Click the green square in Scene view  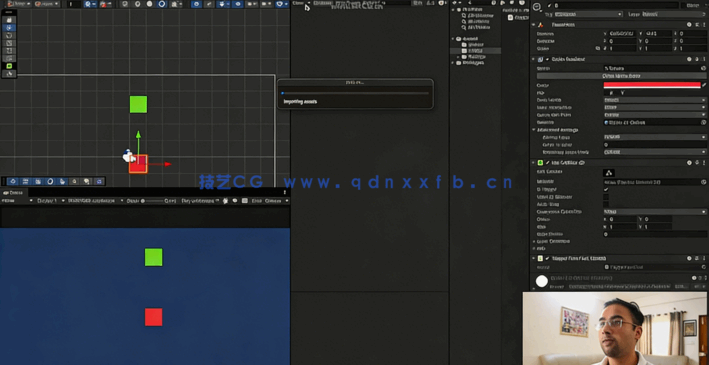(138, 104)
